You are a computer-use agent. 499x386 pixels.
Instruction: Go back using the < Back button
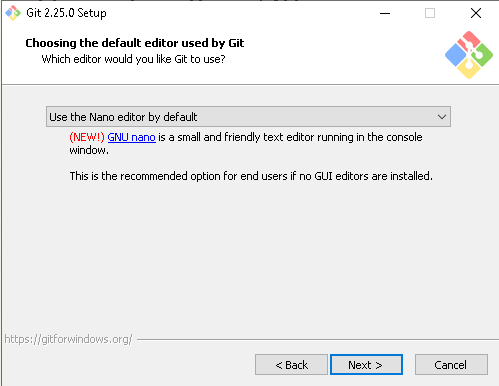pyautogui.click(x=291, y=365)
